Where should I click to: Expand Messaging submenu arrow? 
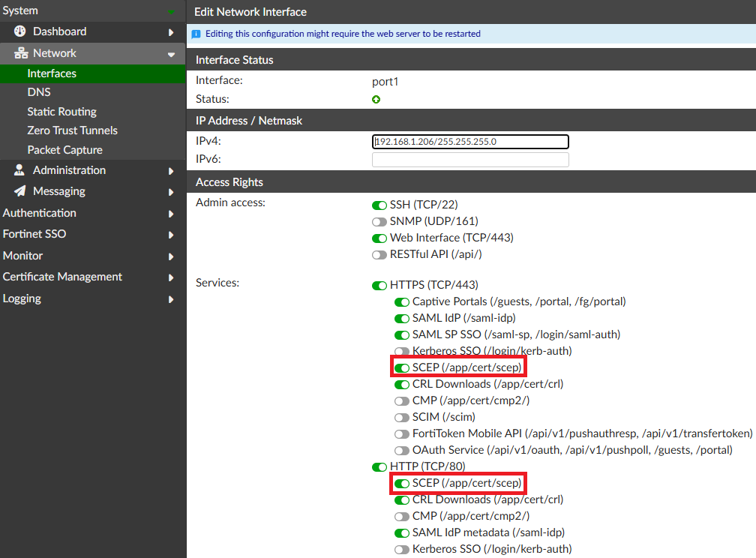tap(171, 193)
